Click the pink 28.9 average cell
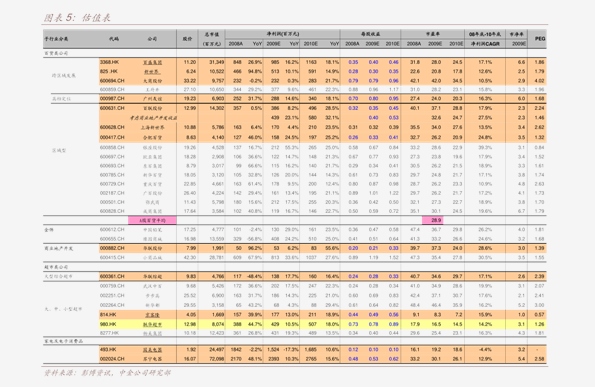 pyautogui.click(x=433, y=220)
